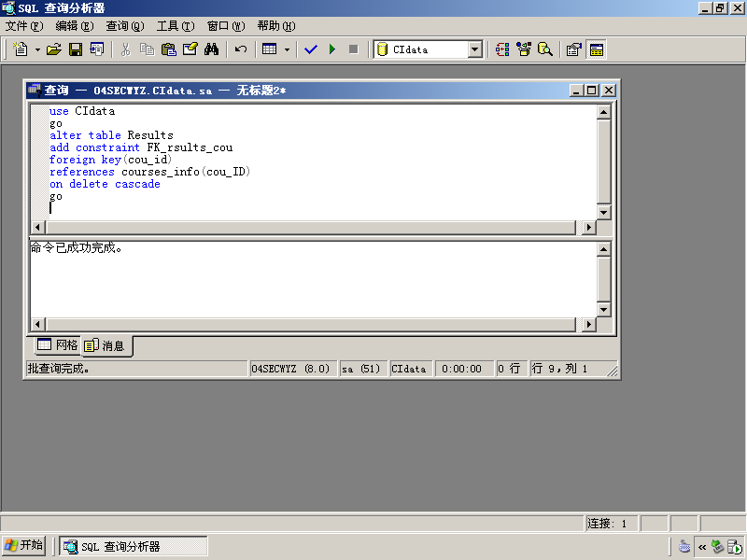Click editor horizontal scrollbar left arrow
The height and width of the screenshot is (560, 747).
pos(38,227)
